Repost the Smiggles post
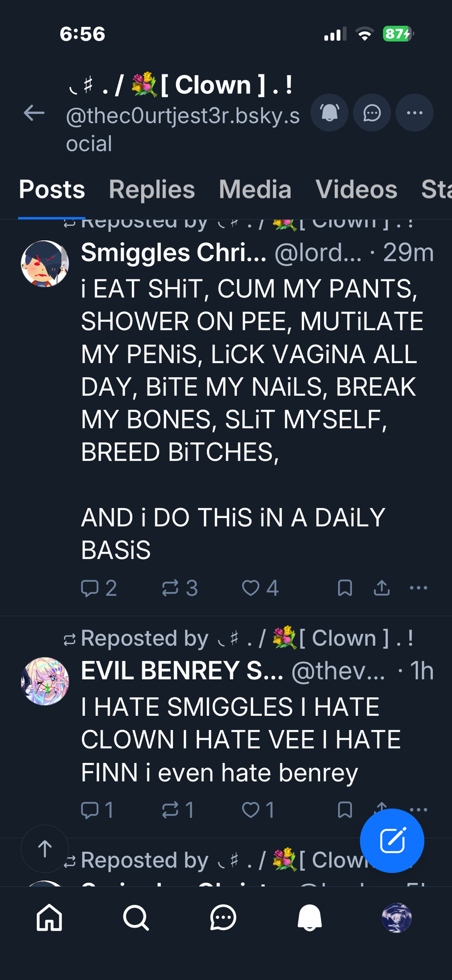The image size is (452, 980). (x=171, y=588)
